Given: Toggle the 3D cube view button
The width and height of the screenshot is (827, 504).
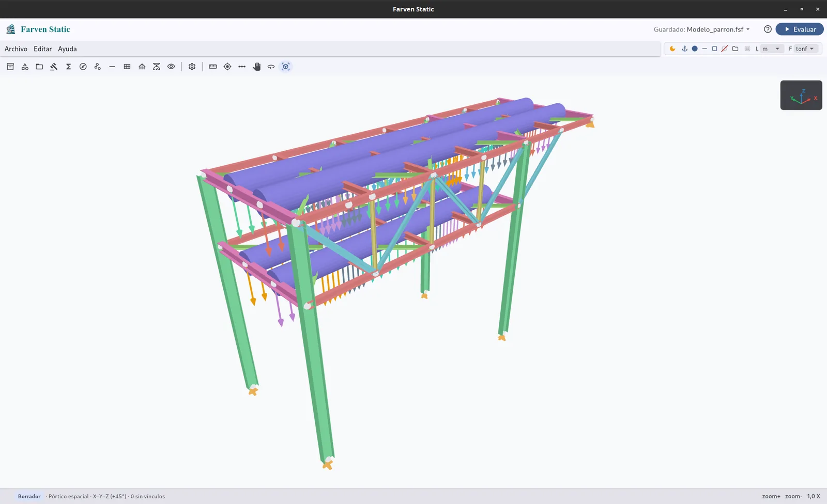Looking at the screenshot, I should (x=286, y=67).
